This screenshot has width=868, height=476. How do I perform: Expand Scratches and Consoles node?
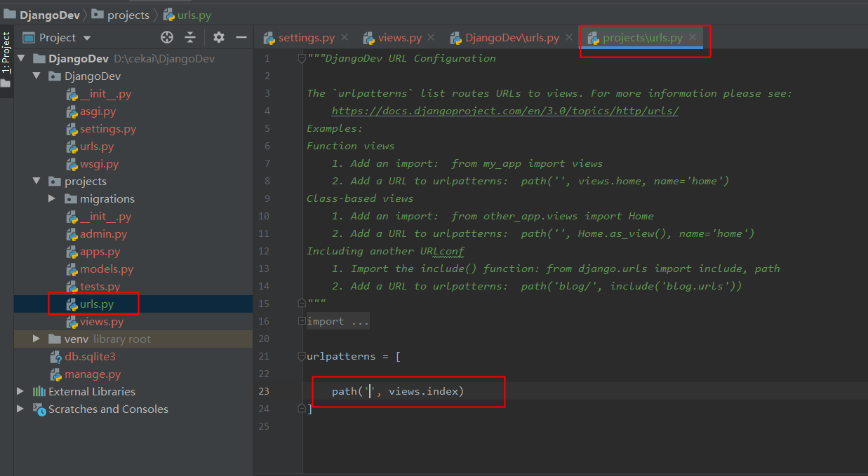coord(21,409)
